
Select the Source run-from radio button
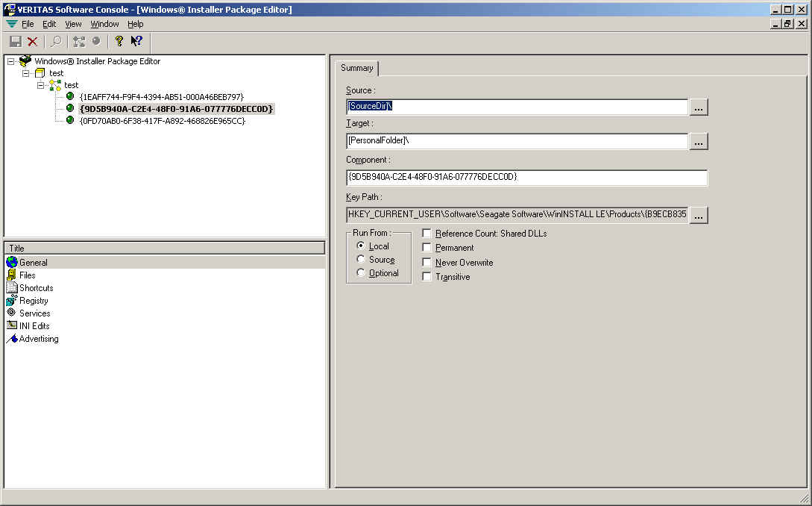[x=361, y=259]
